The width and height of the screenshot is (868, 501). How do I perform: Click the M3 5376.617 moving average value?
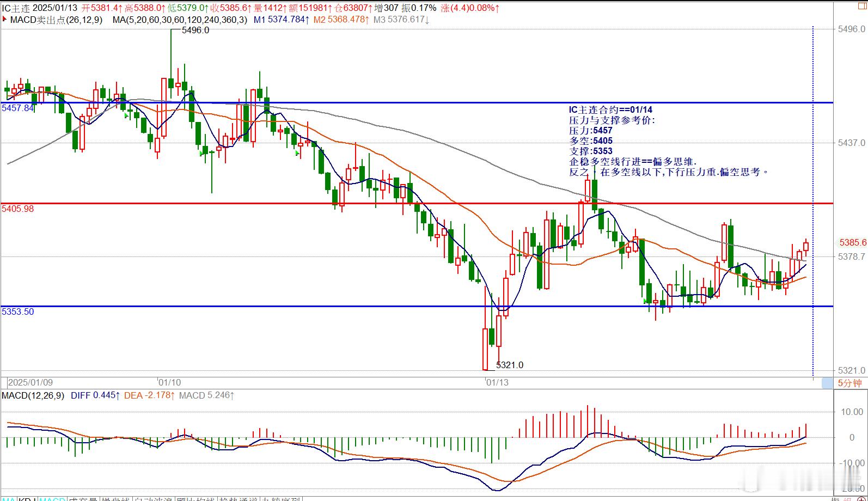pyautogui.click(x=401, y=20)
